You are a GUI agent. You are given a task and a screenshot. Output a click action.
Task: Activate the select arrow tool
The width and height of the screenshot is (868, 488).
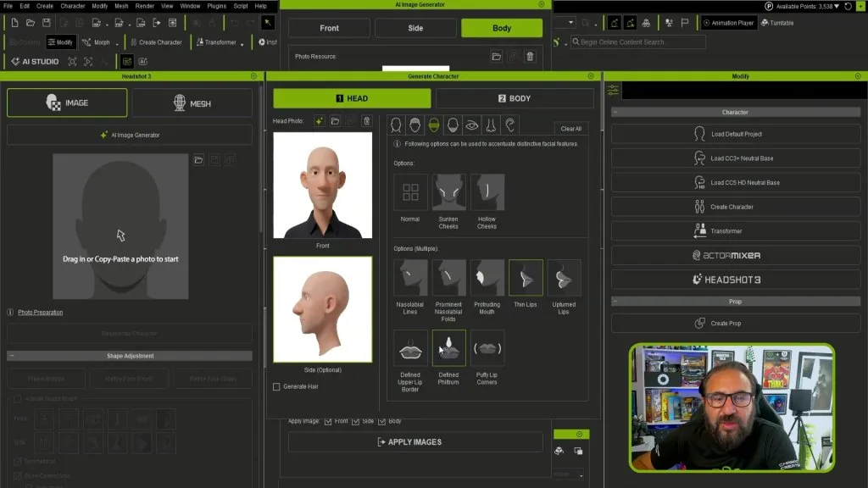[x=267, y=23]
